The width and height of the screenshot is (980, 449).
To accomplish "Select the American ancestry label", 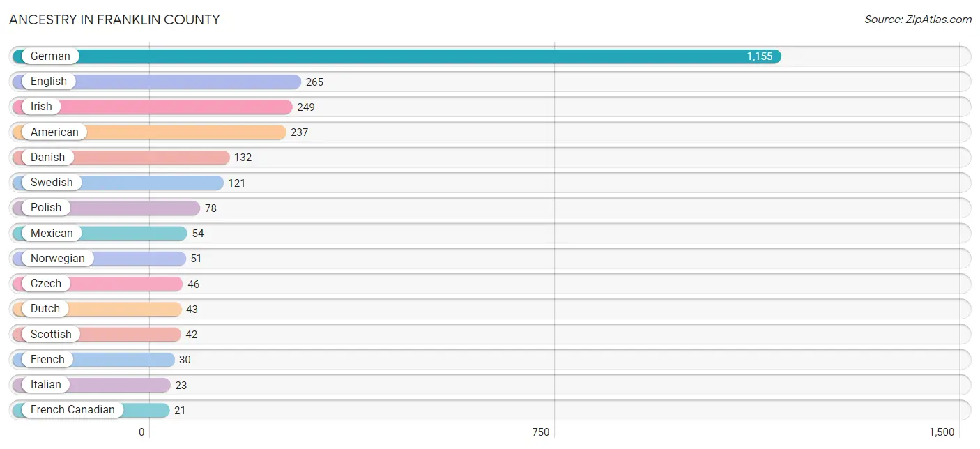I will 54,132.
